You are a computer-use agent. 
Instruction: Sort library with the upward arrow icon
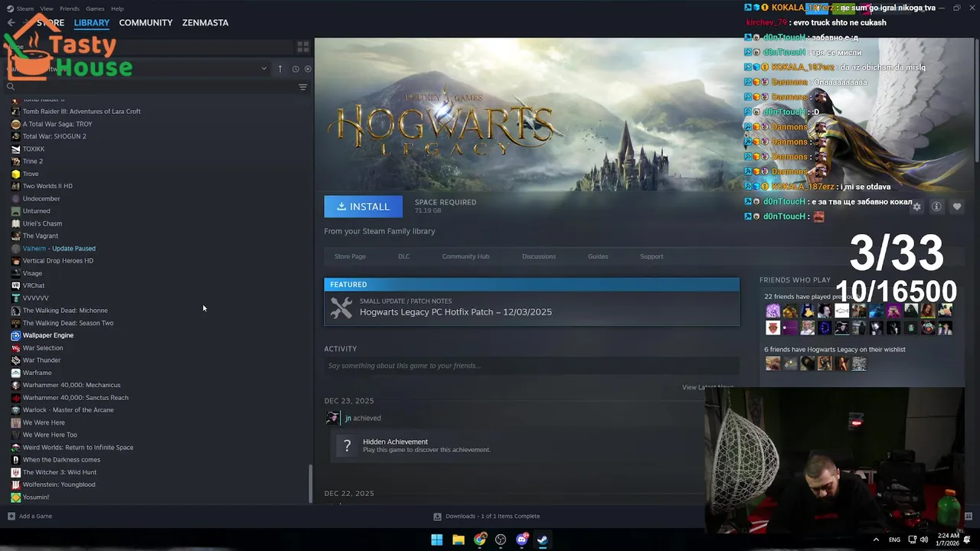pyautogui.click(x=280, y=69)
